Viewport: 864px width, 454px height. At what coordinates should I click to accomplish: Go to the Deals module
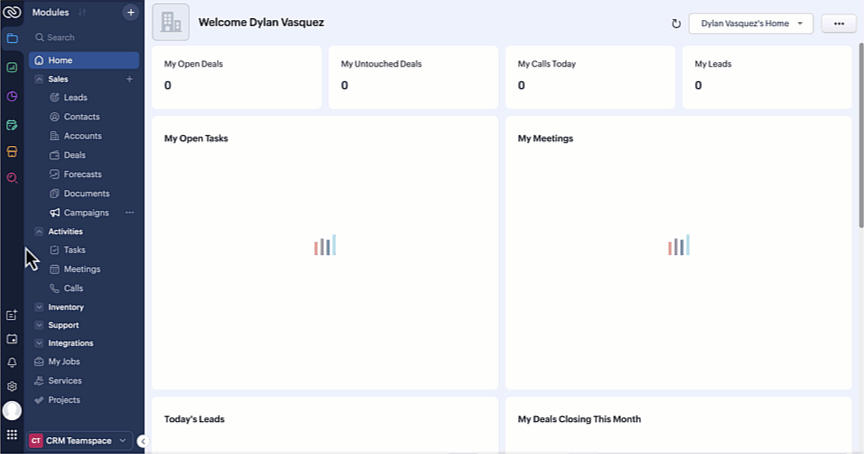tap(74, 155)
